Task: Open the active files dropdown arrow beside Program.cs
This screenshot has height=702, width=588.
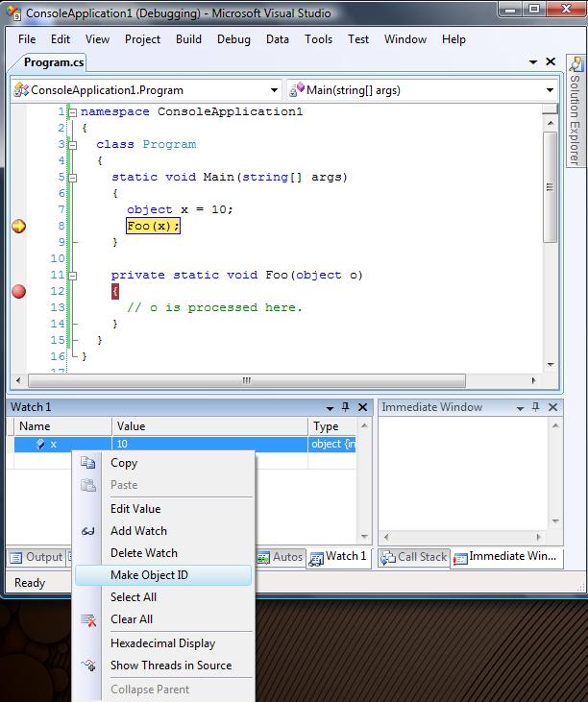Action: [533, 61]
